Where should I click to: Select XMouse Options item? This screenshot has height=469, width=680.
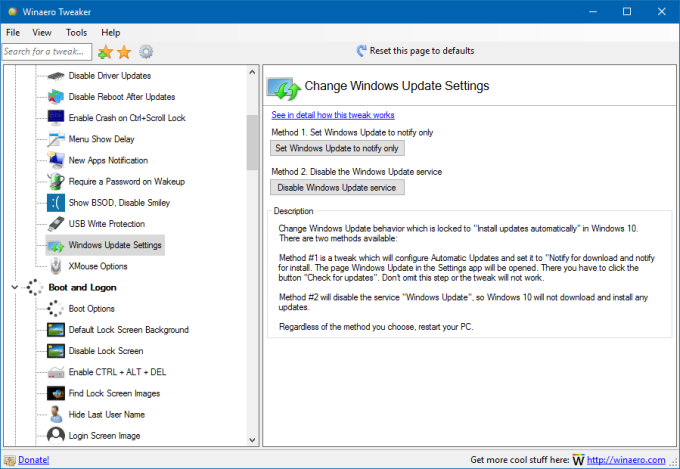[x=98, y=266]
